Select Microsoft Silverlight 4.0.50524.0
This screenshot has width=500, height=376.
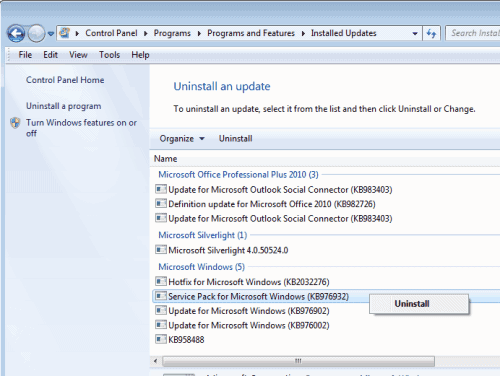coord(228,250)
